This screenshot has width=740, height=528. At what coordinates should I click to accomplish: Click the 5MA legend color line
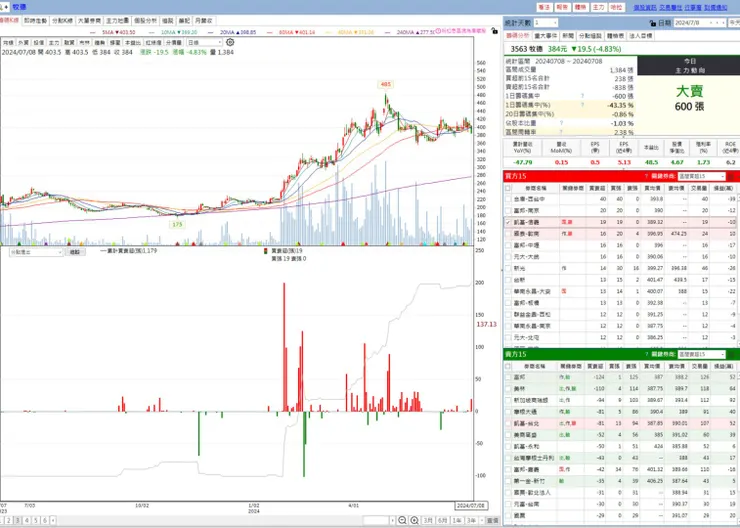(94, 32)
